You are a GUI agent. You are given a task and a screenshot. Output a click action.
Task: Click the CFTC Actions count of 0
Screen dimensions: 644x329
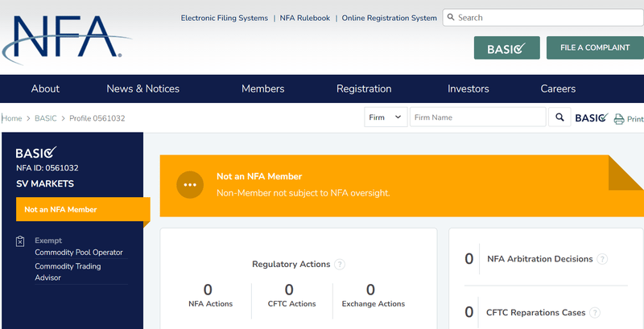click(289, 290)
